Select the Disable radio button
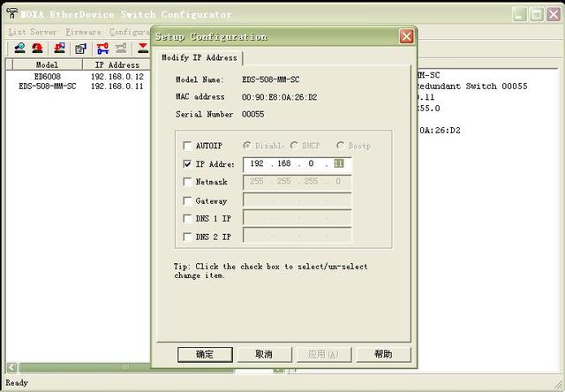 pyautogui.click(x=247, y=145)
